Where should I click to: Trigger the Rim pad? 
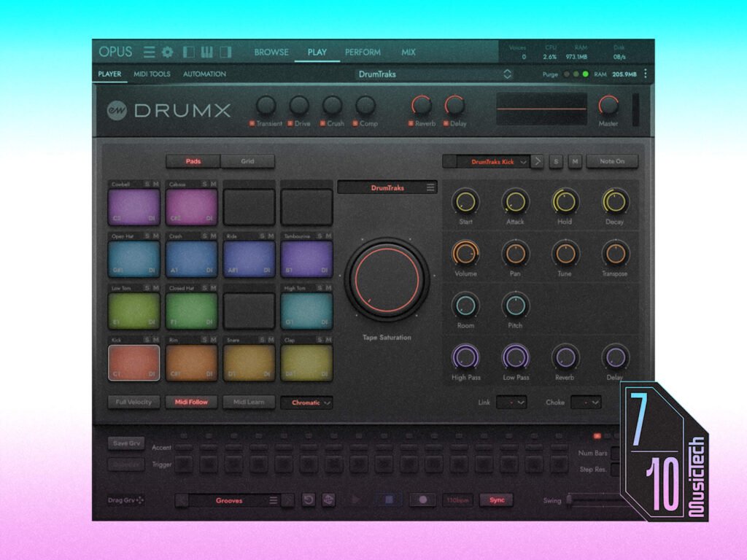[192, 362]
